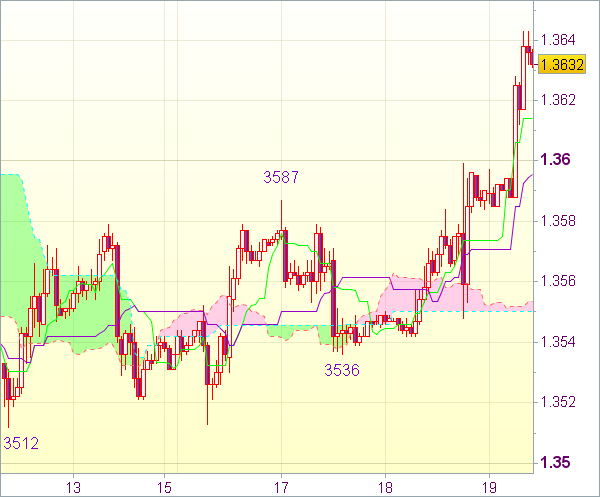The height and width of the screenshot is (497, 600).
Task: Click the bold 1.36 price axis label
Action: [555, 160]
